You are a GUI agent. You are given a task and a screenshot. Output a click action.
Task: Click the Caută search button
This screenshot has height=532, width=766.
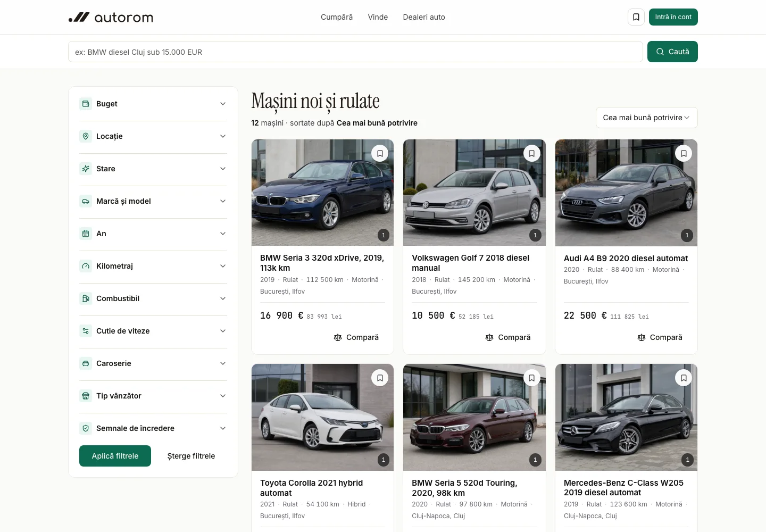tap(672, 52)
